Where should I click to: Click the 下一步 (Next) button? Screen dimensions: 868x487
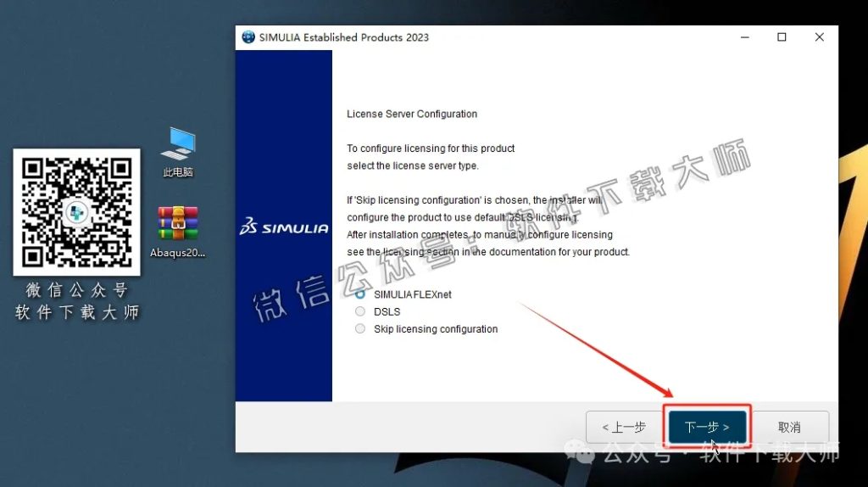[707, 427]
